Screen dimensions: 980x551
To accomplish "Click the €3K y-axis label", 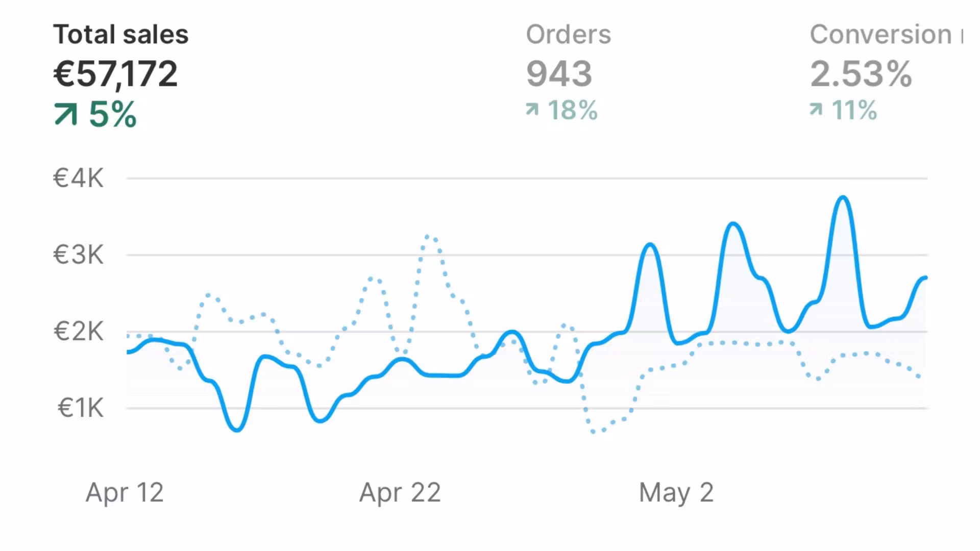I will [x=79, y=255].
